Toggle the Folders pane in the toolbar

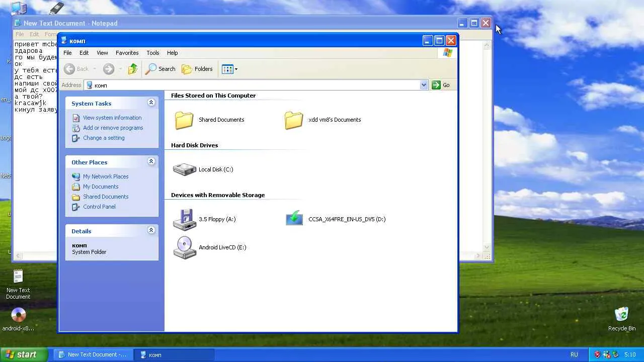(x=197, y=69)
